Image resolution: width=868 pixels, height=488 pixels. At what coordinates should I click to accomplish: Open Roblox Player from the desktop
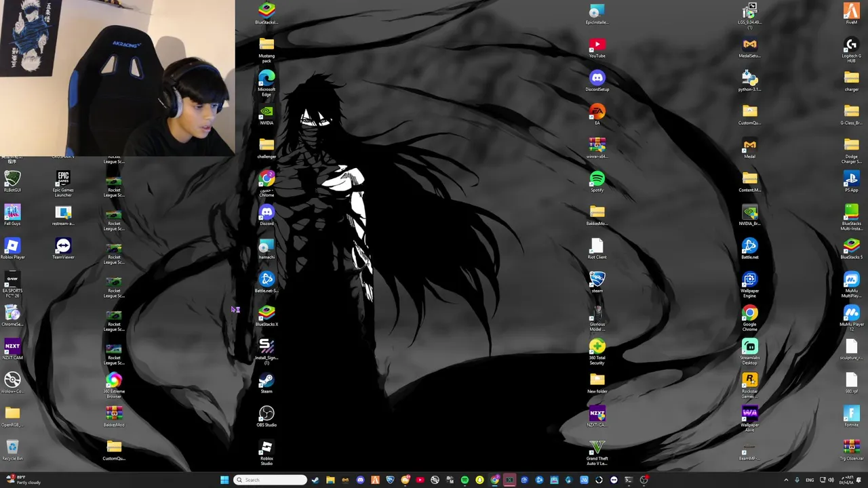pos(12,248)
